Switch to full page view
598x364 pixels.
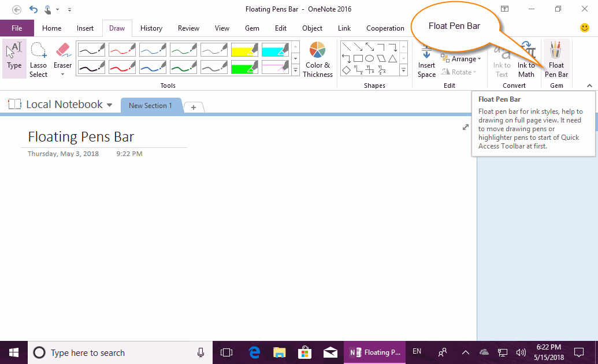click(466, 127)
